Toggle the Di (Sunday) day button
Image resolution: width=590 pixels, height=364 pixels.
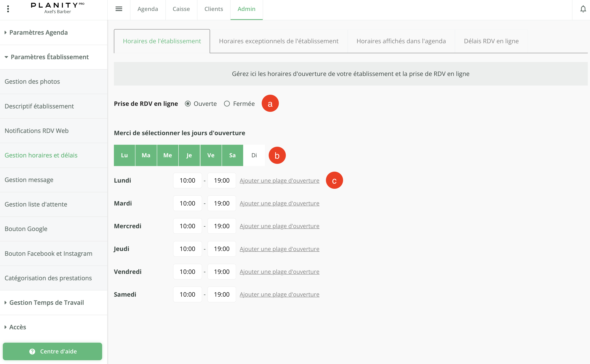254,155
